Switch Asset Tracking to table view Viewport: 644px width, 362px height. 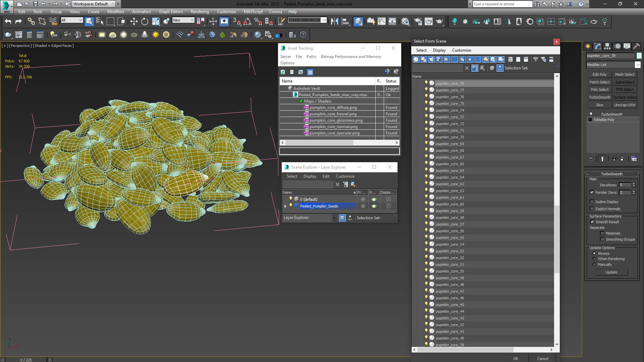(x=310, y=72)
